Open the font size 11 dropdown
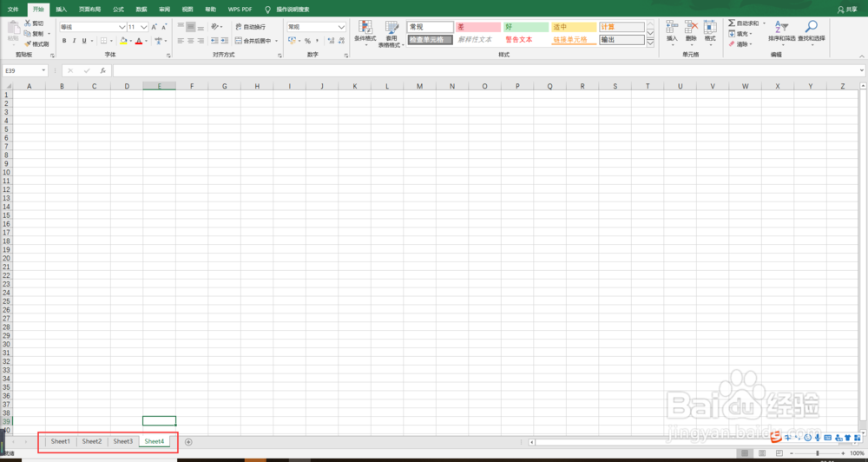This screenshot has height=462, width=868. [144, 27]
